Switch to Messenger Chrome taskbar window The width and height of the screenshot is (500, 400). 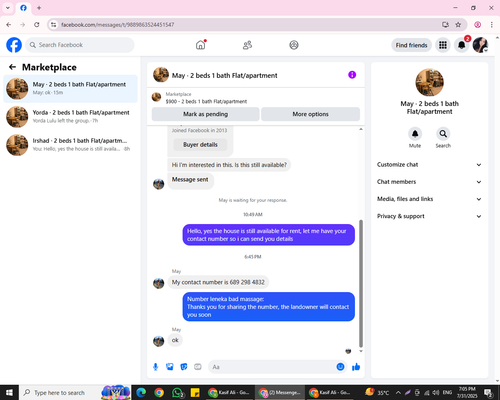tap(279, 393)
